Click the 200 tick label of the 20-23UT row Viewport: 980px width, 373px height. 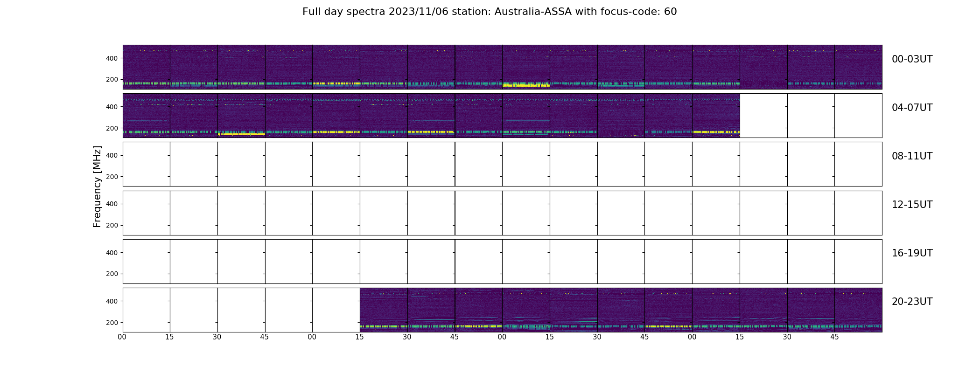(x=112, y=323)
